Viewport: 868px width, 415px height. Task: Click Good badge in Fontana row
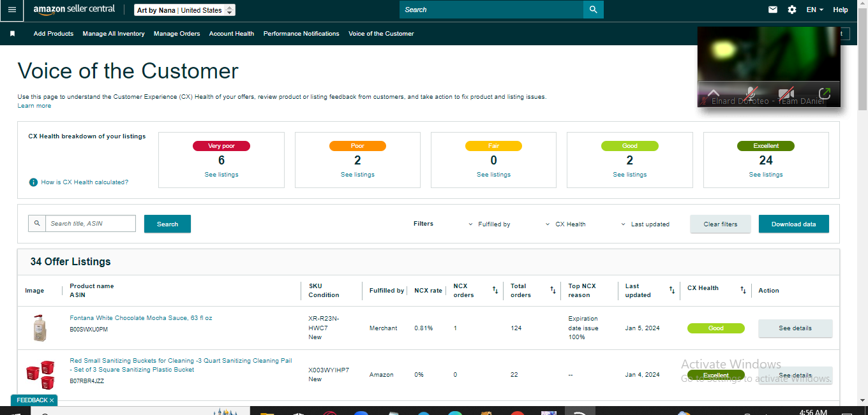pyautogui.click(x=716, y=328)
